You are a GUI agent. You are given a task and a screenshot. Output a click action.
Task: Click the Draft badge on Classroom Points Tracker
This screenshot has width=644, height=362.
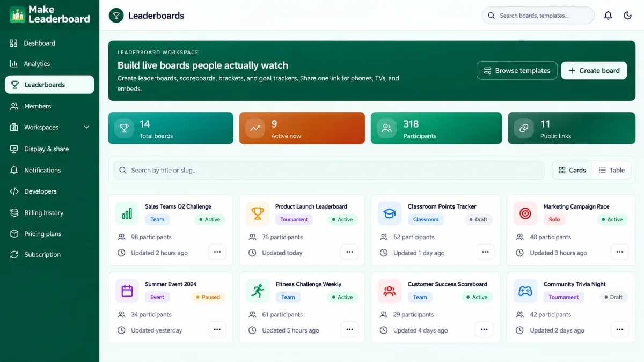[x=478, y=219]
